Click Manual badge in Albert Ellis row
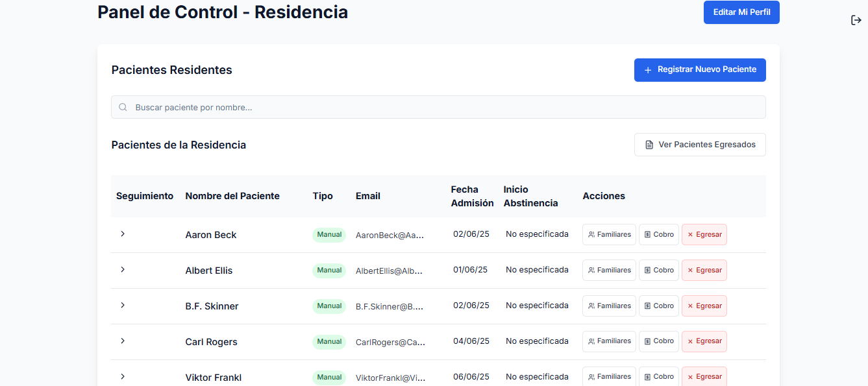 click(x=329, y=271)
